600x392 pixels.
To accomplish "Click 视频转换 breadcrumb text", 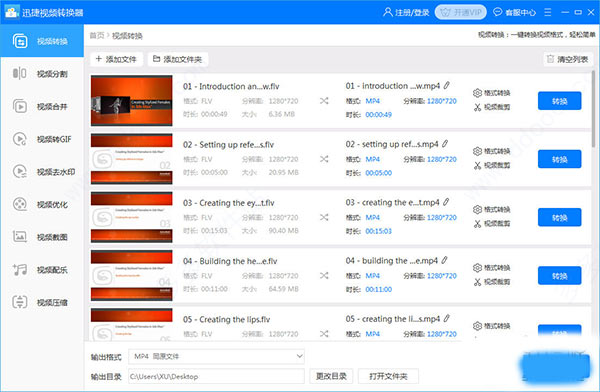I will tap(127, 36).
